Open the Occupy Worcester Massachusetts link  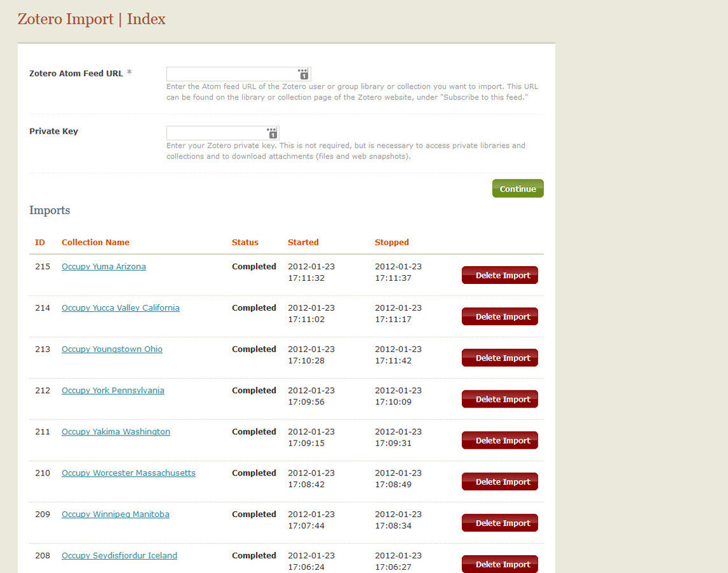129,473
